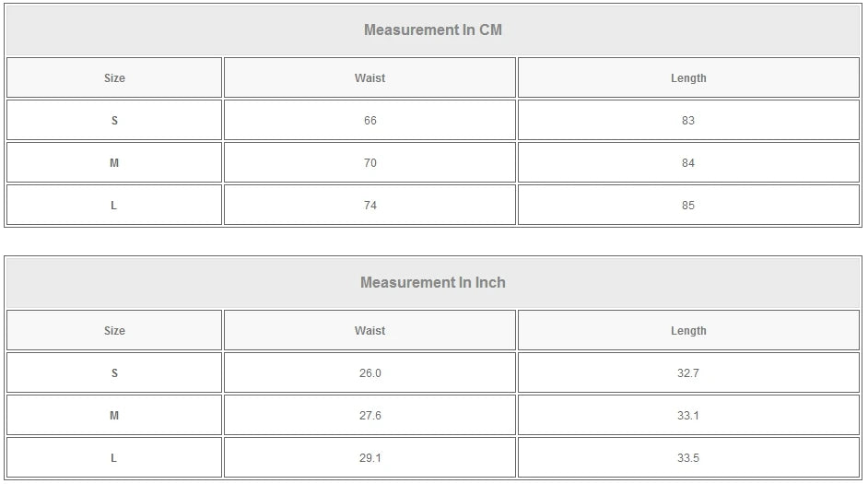Click the 33.5 inch length cell
Screen dimensions: 868x484
(x=688, y=458)
